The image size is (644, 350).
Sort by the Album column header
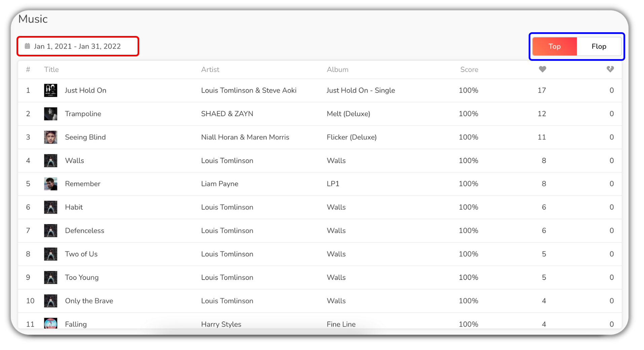click(337, 70)
